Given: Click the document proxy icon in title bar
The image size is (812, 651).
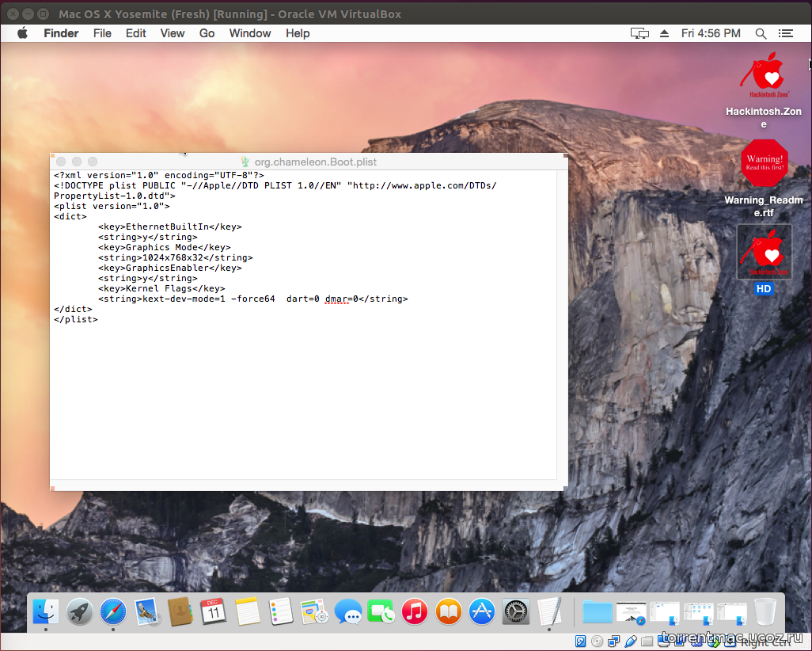Looking at the screenshot, I should point(245,162).
